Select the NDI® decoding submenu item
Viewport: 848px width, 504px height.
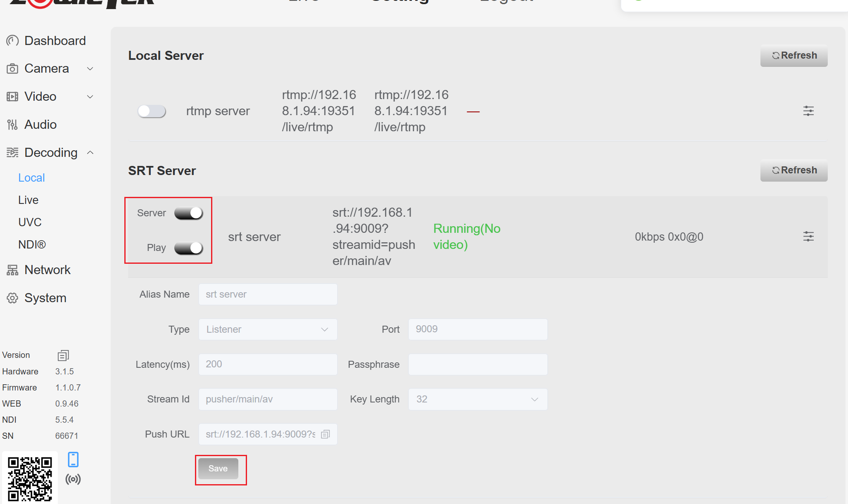(32, 244)
